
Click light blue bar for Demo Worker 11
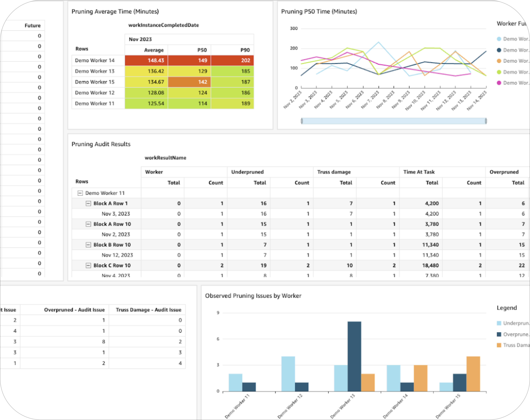(x=235, y=383)
